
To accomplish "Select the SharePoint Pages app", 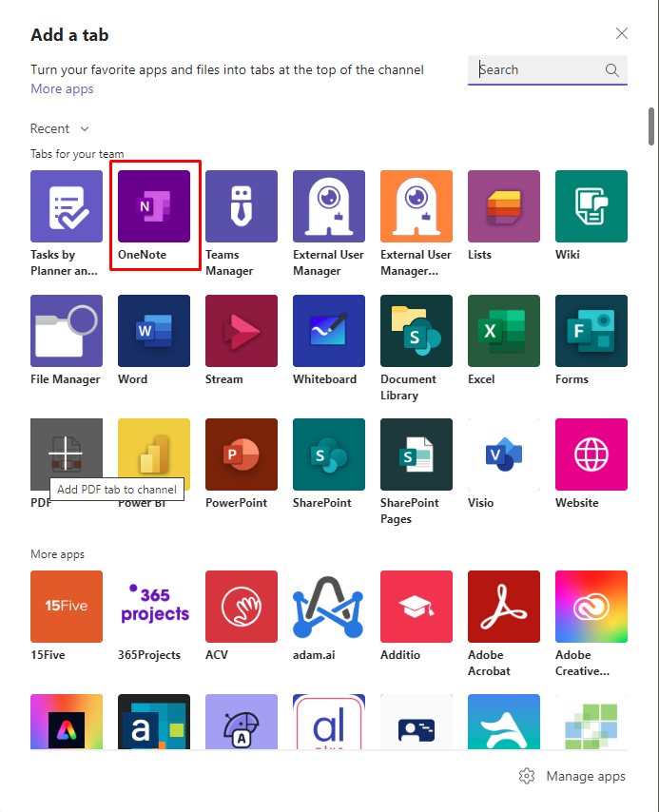I will pyautogui.click(x=417, y=454).
